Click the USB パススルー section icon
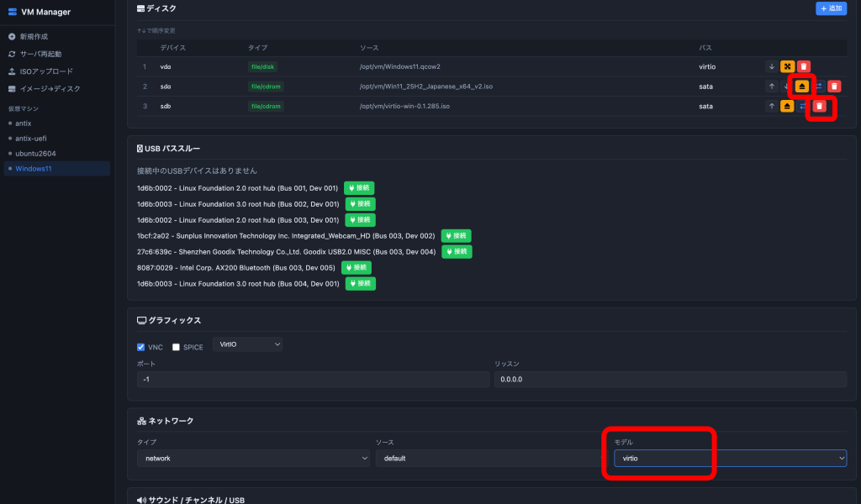This screenshot has height=504, width=861. 140,149
